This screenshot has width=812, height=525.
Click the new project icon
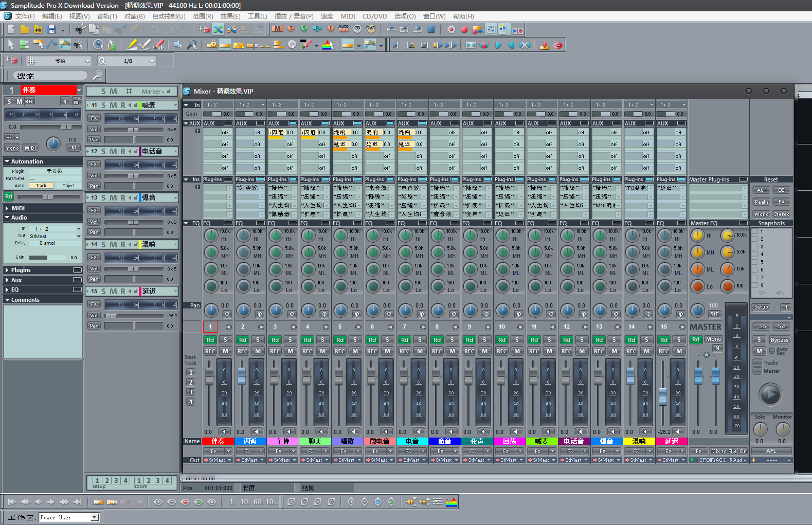[x=11, y=29]
